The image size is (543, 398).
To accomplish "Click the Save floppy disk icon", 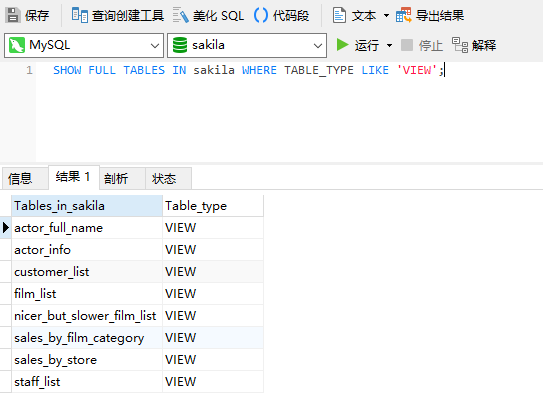I will 13,15.
